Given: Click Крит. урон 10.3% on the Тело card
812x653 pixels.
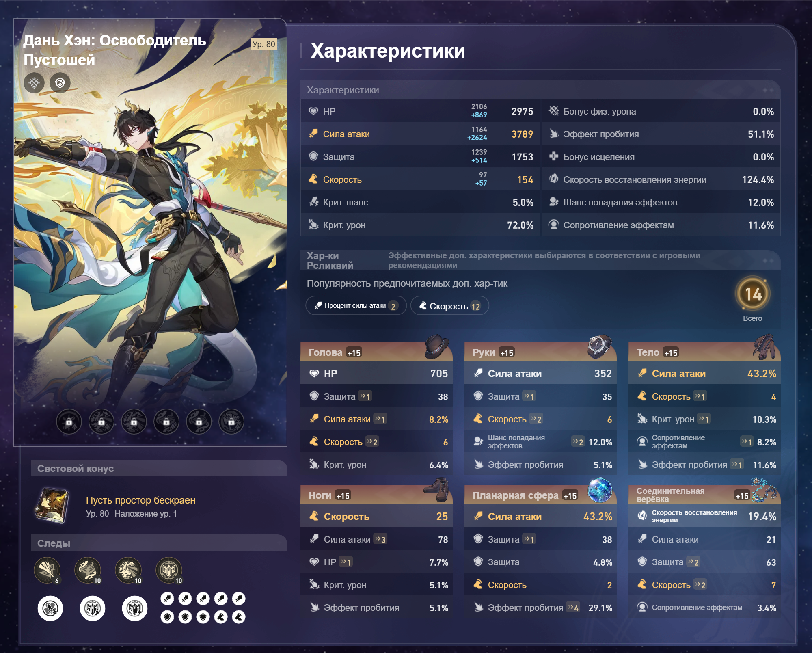Looking at the screenshot, I should point(704,419).
